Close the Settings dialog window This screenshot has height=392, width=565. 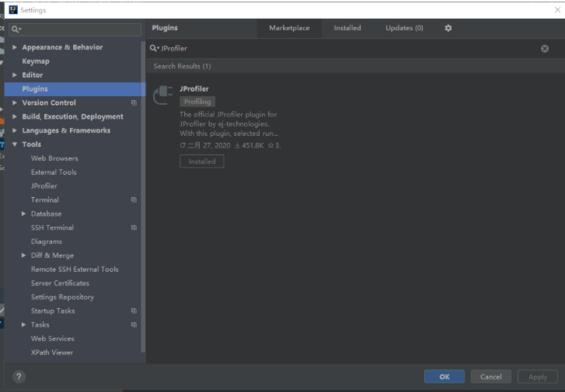coord(557,10)
